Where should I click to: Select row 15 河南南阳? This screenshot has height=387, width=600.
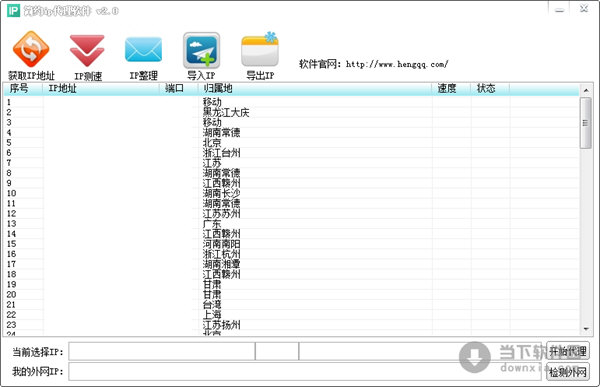[x=291, y=244]
